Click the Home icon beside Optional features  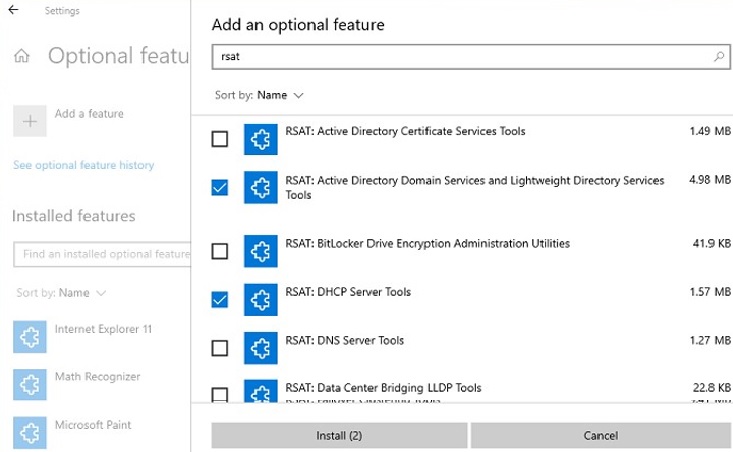[x=21, y=57]
